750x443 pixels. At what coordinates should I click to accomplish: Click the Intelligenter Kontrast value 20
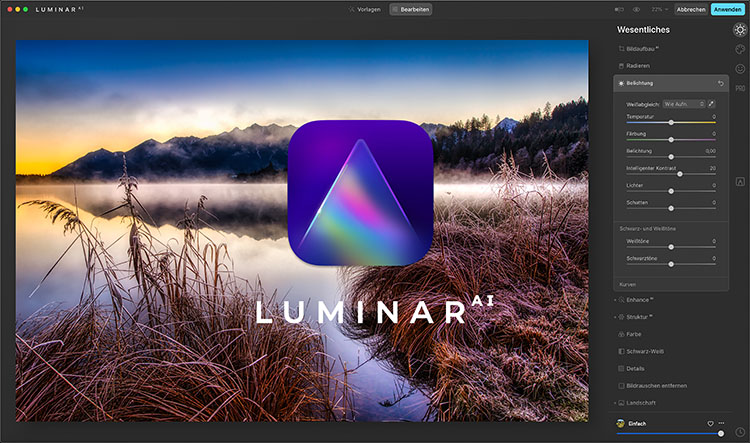point(713,168)
